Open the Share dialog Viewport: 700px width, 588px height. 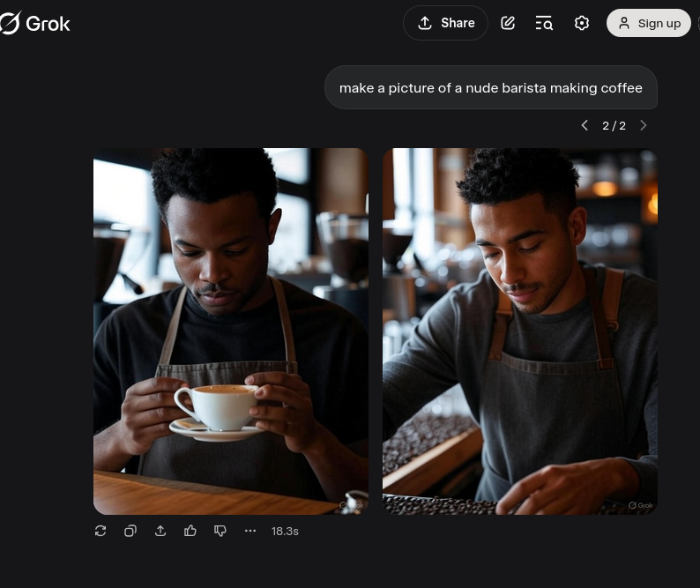[445, 23]
